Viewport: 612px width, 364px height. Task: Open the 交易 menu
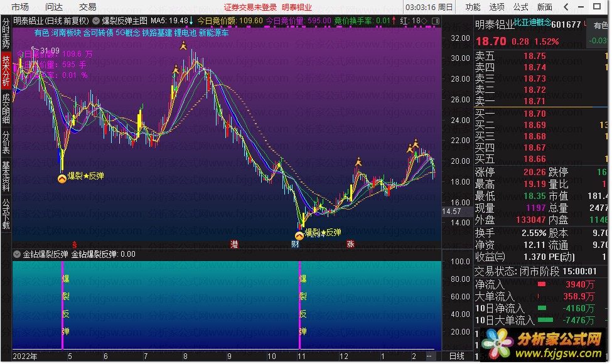pyautogui.click(x=87, y=7)
